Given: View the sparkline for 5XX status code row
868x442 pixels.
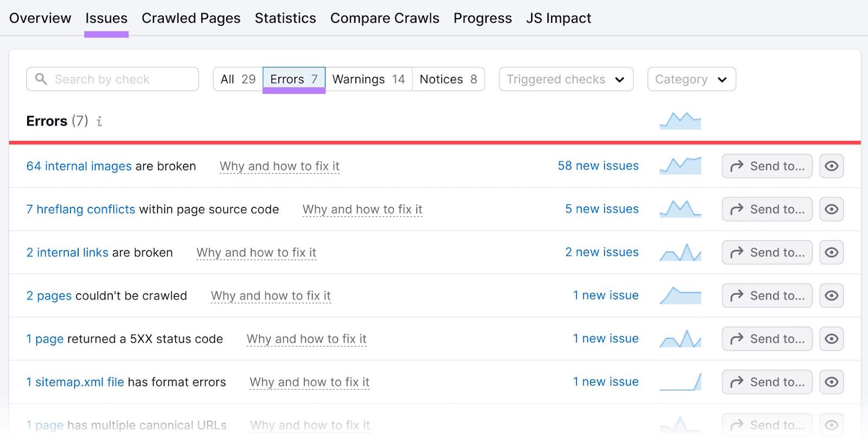Looking at the screenshot, I should pyautogui.click(x=680, y=339).
